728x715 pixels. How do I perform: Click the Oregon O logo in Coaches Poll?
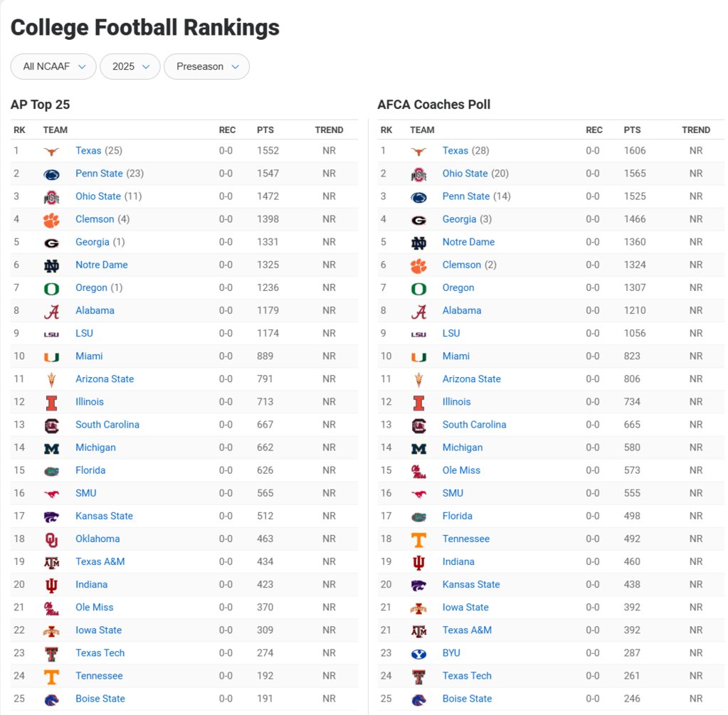418,289
